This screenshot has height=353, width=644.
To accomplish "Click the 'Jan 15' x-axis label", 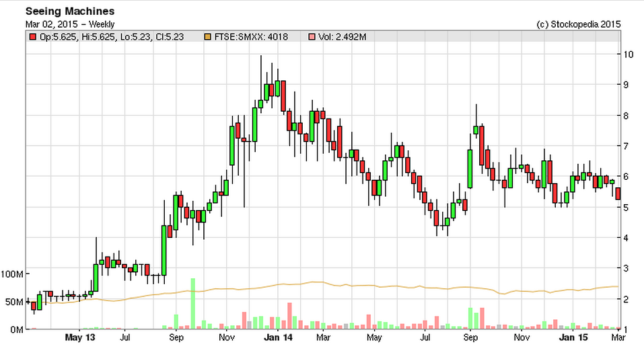I will tap(574, 338).
